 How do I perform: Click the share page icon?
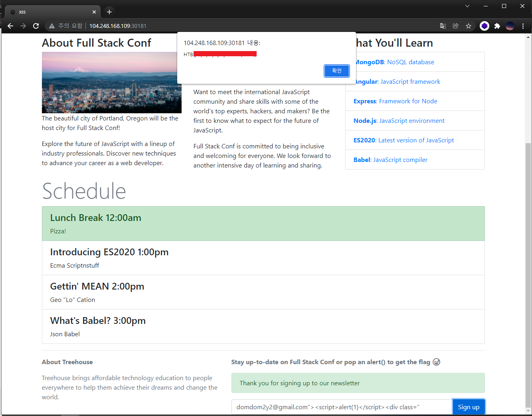coord(456,26)
